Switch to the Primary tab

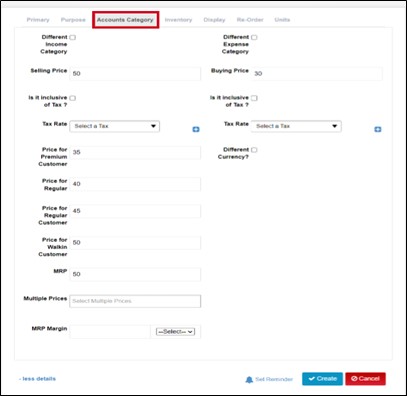coord(38,20)
